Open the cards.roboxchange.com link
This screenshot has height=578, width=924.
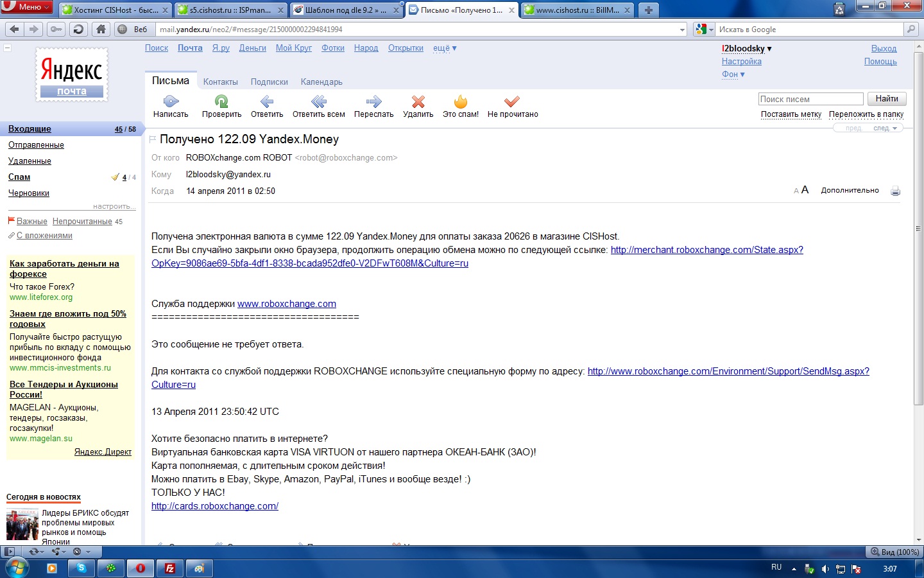(x=215, y=506)
